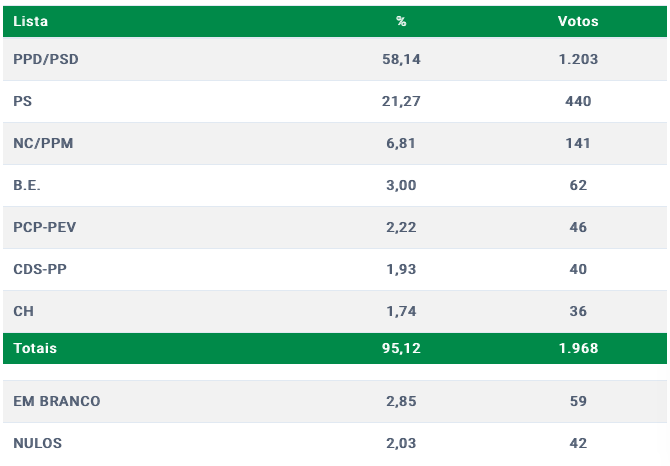This screenshot has width=670, height=466.
Task: Select the PPD/PSD party name
Action: (x=46, y=59)
